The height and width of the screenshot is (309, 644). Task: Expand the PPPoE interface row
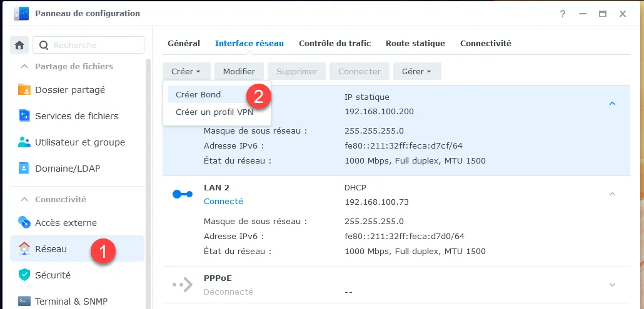(612, 285)
